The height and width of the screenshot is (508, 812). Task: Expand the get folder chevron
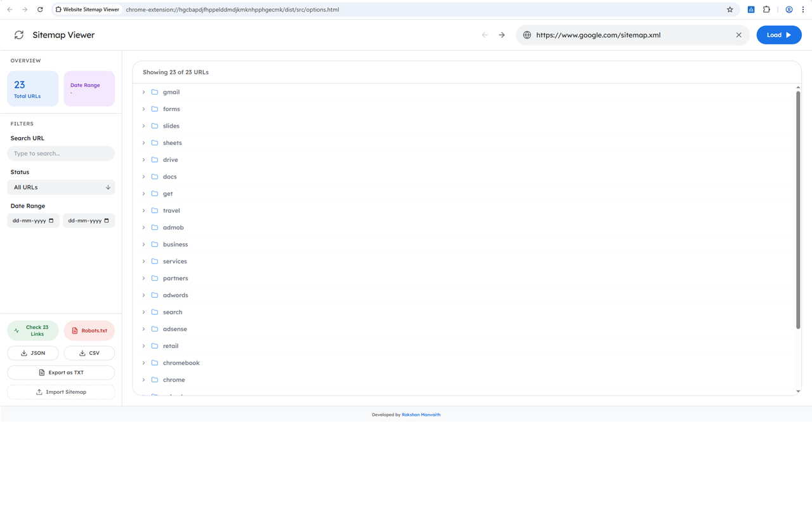click(x=143, y=194)
